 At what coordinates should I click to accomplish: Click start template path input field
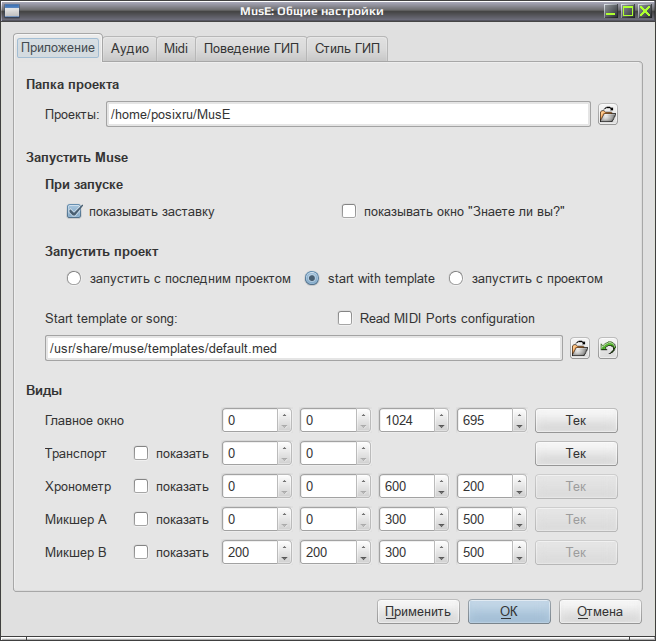[303, 348]
